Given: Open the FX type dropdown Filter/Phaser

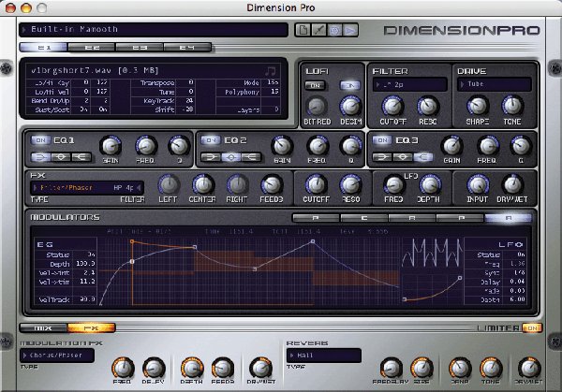Looking at the screenshot, I should [87, 188].
